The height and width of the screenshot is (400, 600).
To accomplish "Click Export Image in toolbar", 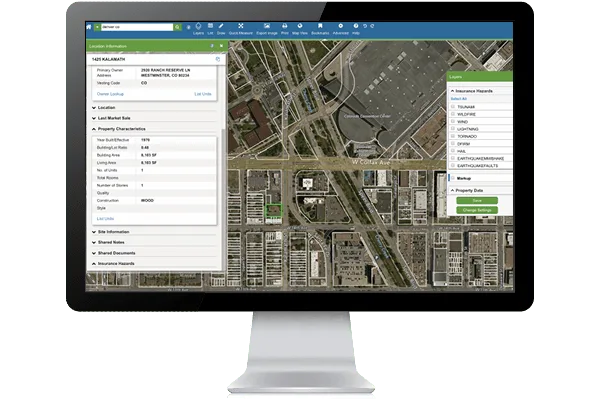I will tap(267, 29).
